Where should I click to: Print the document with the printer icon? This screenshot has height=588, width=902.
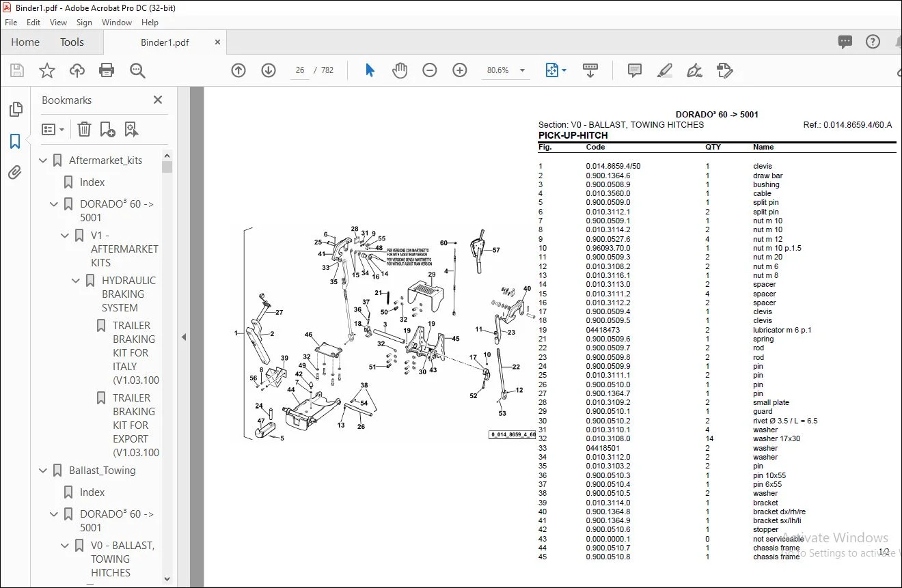(107, 70)
